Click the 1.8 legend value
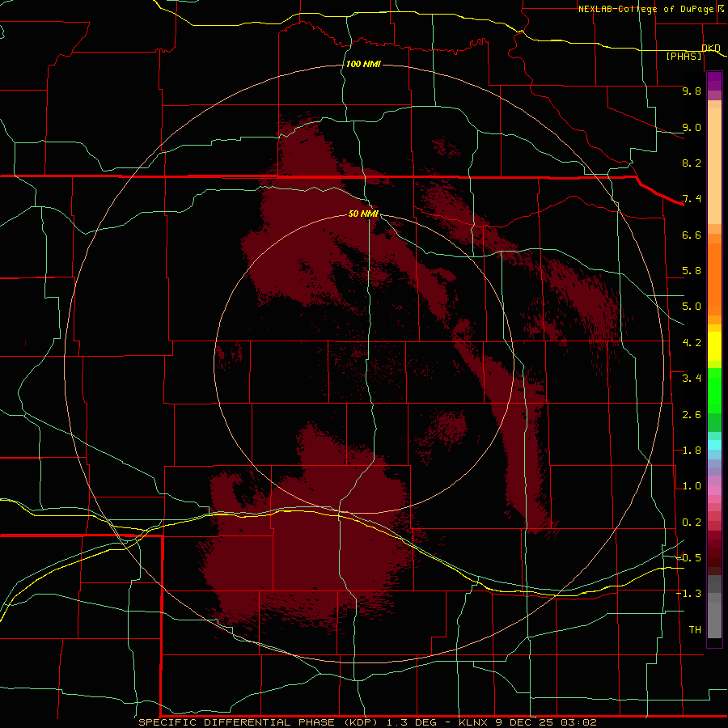 click(692, 451)
